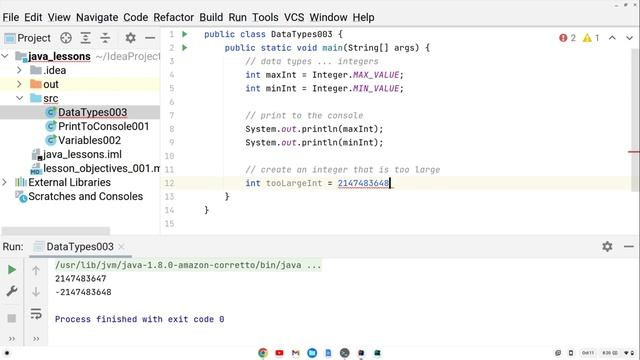Hide the Project tool window

[x=150, y=38]
